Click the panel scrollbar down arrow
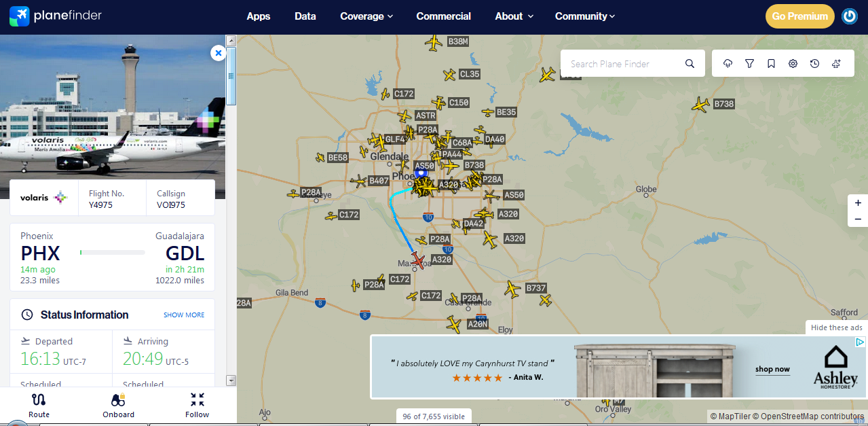Viewport: 868px width, 426px height. (231, 380)
